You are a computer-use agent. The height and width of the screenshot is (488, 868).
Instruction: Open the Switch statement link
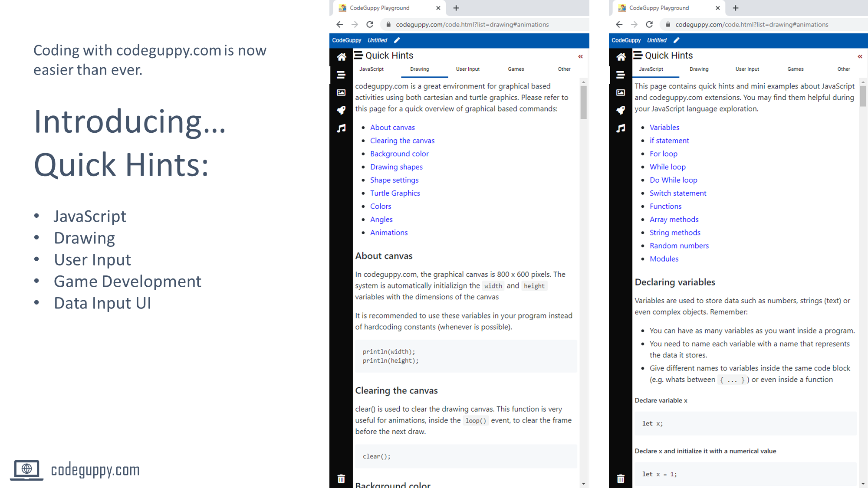[x=677, y=193]
